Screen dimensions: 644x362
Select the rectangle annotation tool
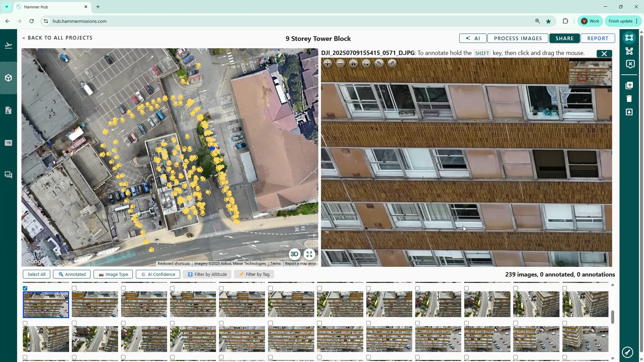click(629, 38)
